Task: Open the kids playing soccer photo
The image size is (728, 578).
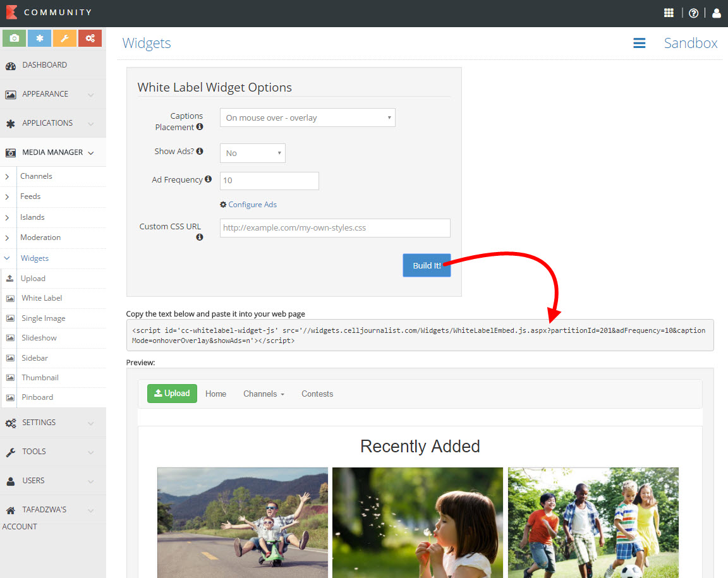Action: (593, 523)
